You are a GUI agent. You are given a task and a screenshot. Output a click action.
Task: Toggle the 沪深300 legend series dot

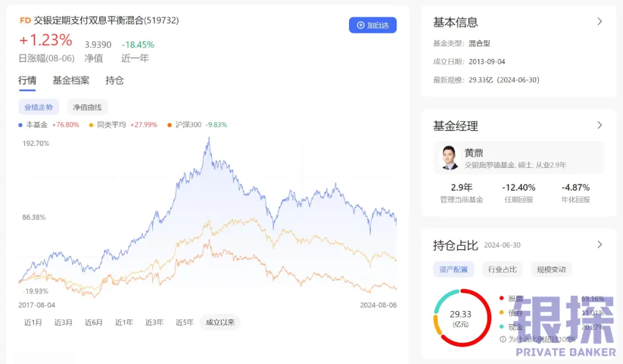(x=170, y=125)
